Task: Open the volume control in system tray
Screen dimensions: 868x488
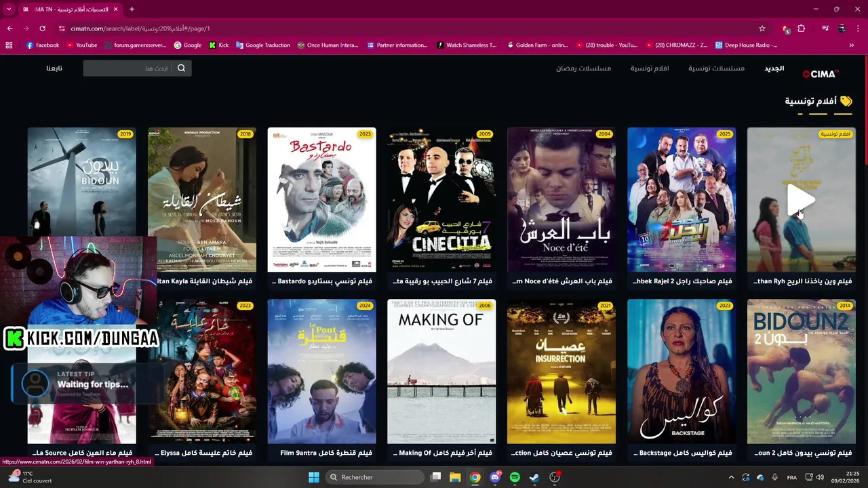Action: (x=820, y=478)
